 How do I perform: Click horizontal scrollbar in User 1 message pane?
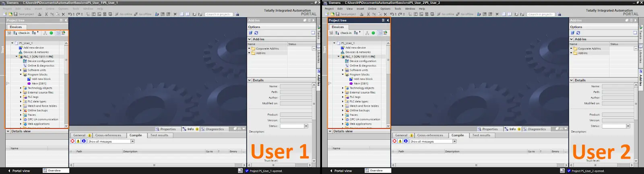point(154,165)
